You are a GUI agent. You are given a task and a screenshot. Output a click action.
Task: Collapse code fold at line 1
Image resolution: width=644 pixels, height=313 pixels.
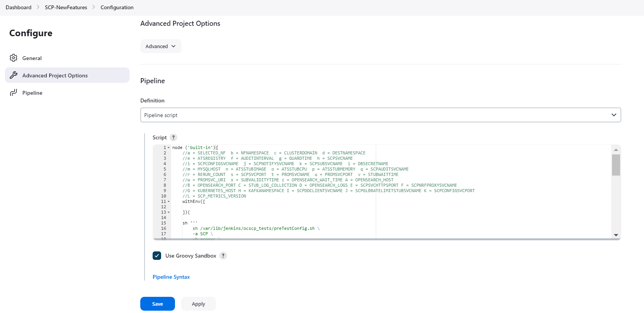coord(168,147)
